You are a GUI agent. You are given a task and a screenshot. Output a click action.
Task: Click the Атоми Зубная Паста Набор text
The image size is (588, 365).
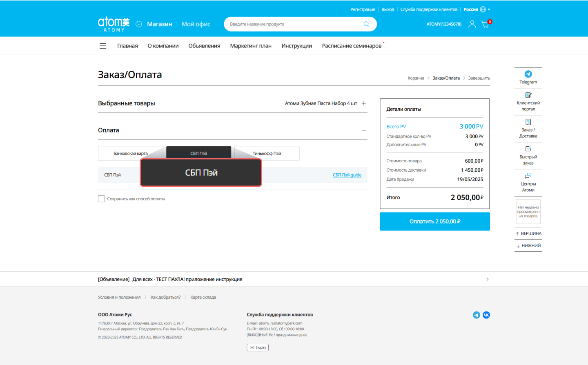pos(321,103)
